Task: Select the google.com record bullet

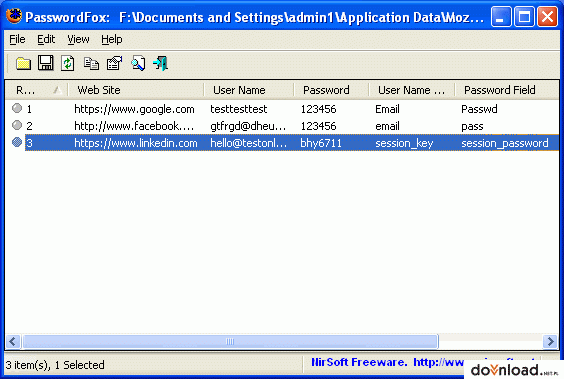Action: coord(17,108)
